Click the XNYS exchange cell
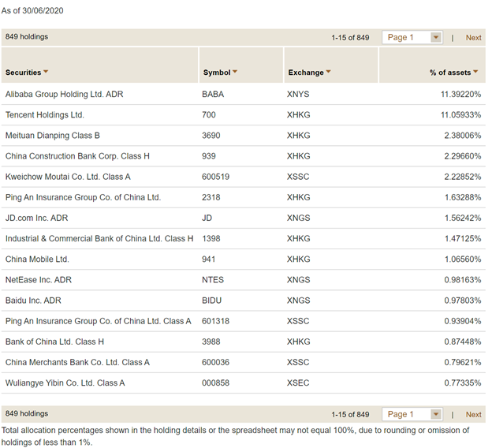This screenshot has width=492, height=448. [298, 94]
